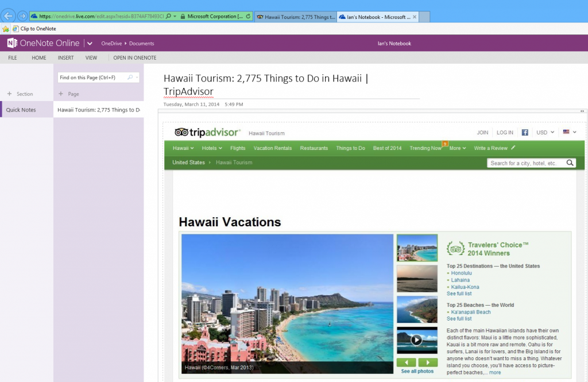
Task: Click the search magnifier in TripAdvisor search box
Action: pos(570,163)
